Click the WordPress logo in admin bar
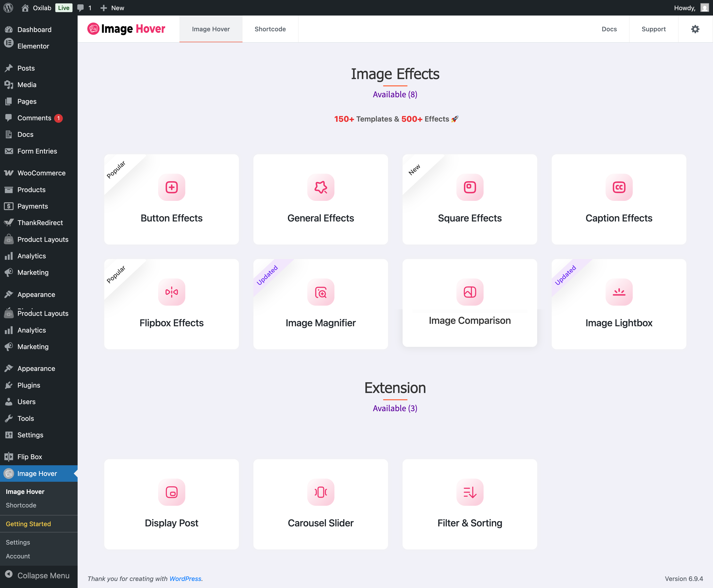 (x=8, y=8)
